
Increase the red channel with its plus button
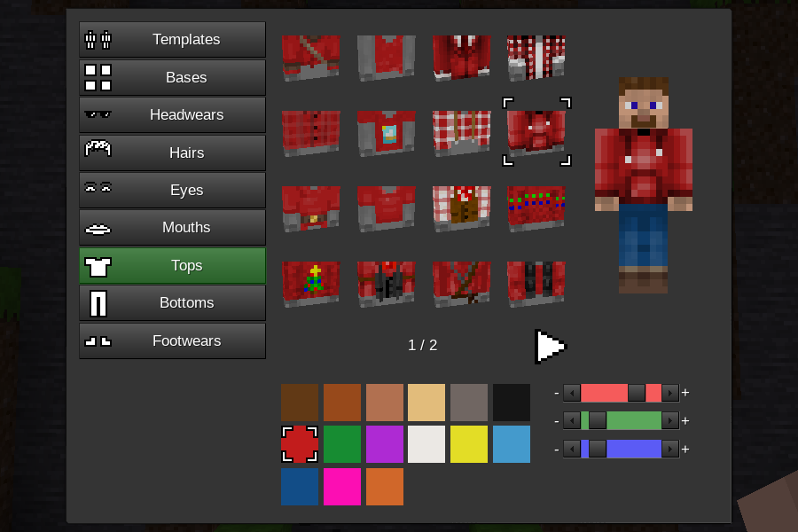(684, 393)
